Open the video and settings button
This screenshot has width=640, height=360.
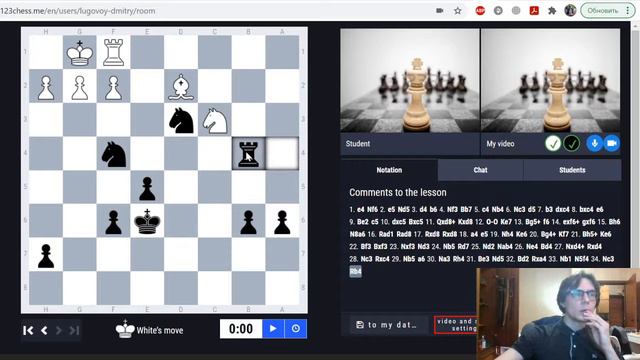click(x=456, y=325)
